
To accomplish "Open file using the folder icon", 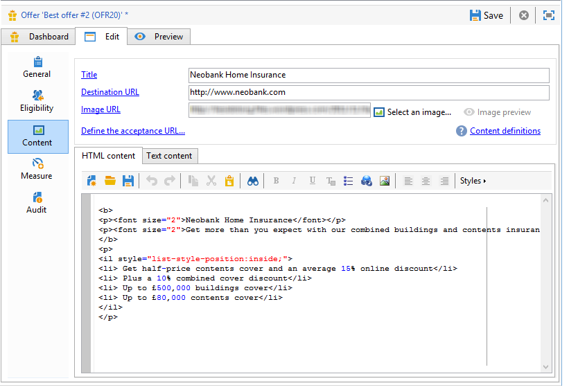I will point(110,181).
